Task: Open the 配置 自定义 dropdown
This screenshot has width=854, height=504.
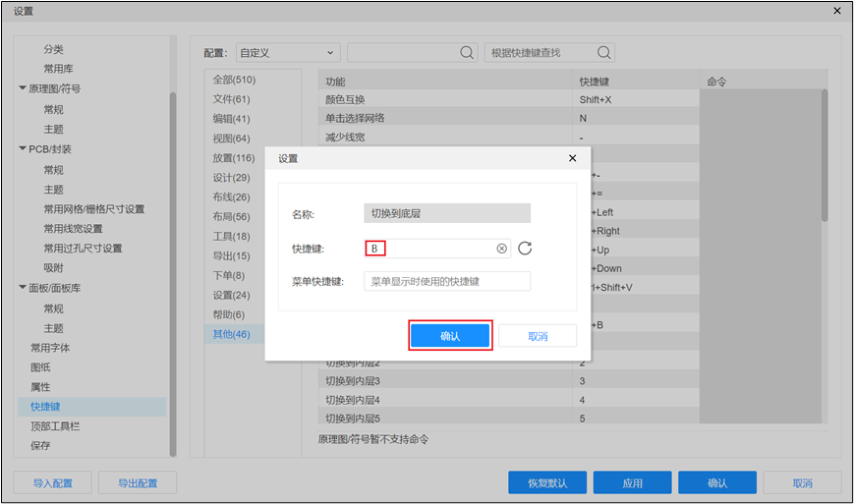Action: [x=288, y=53]
